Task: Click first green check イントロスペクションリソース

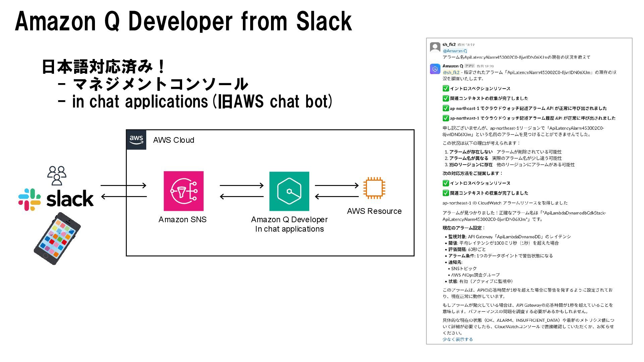Action: pyautogui.click(x=445, y=88)
